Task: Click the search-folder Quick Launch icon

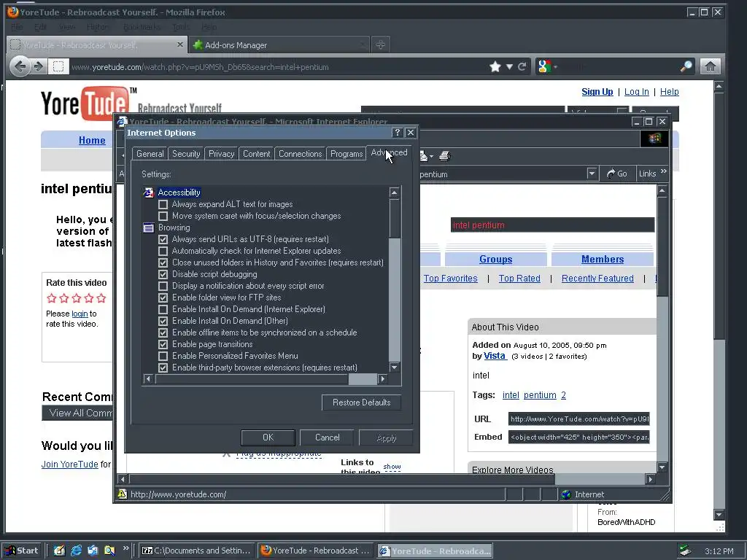Action: coord(109,551)
